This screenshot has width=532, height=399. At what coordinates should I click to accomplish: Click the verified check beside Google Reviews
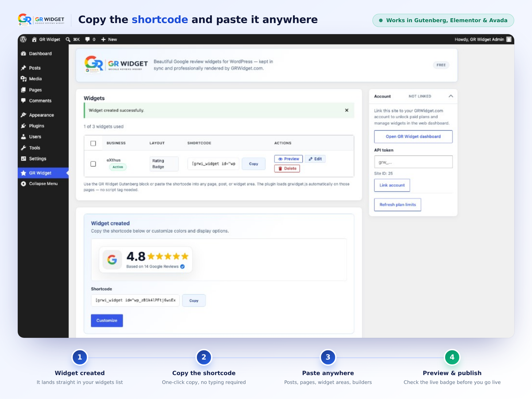point(183,267)
